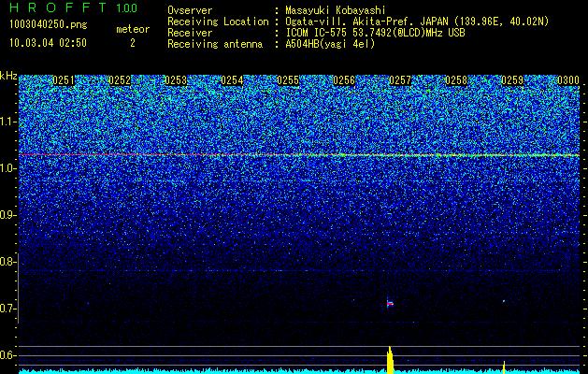Image resolution: width=588 pixels, height=374 pixels.
Task: Click observer name Masayuki Kobayashi
Action: click(336, 10)
